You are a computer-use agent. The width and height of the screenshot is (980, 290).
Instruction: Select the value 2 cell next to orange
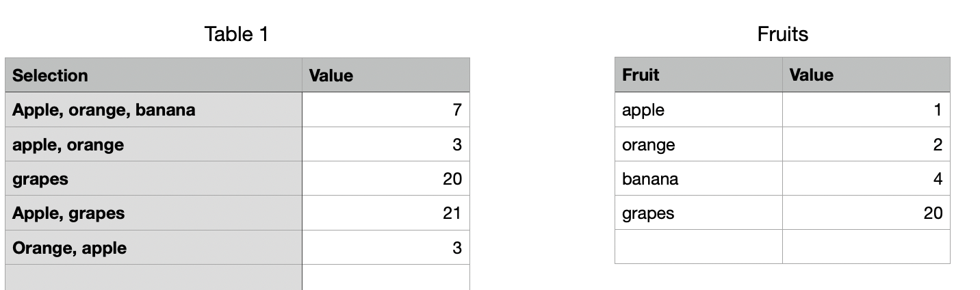[866, 144]
